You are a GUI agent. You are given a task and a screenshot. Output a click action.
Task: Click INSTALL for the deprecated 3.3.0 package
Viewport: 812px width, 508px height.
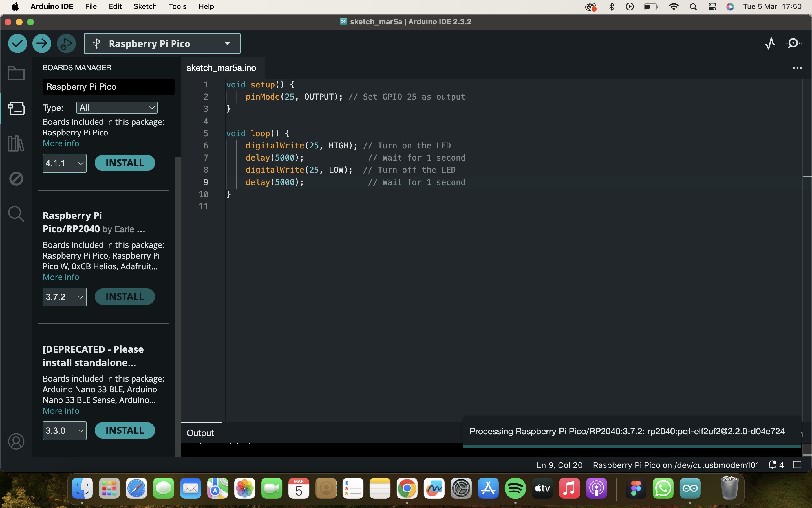tap(125, 430)
